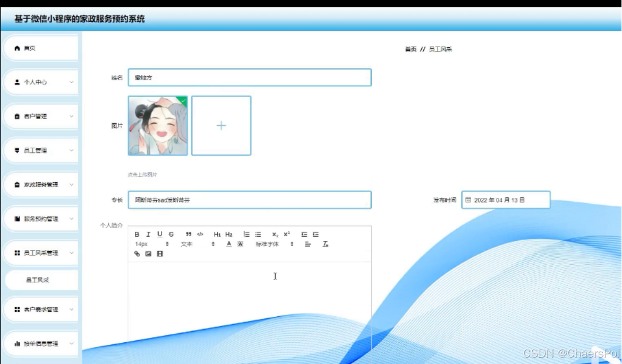Toggle italic formatting in editor
Image resolution: width=622 pixels, height=364 pixels.
148,235
